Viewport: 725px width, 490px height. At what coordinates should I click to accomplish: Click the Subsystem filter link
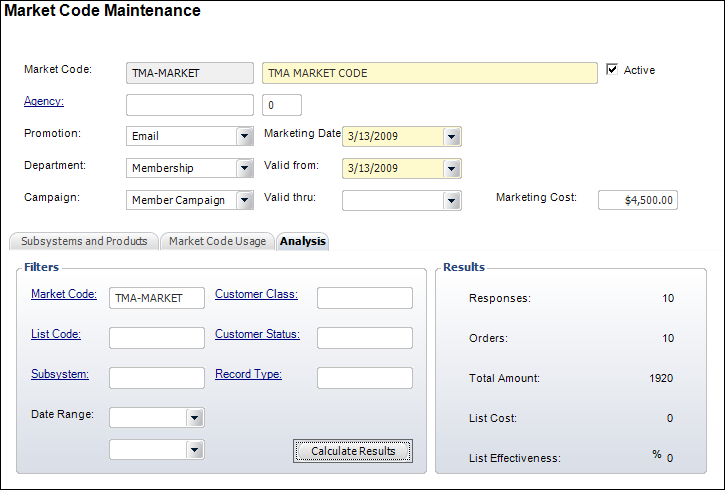tap(60, 374)
